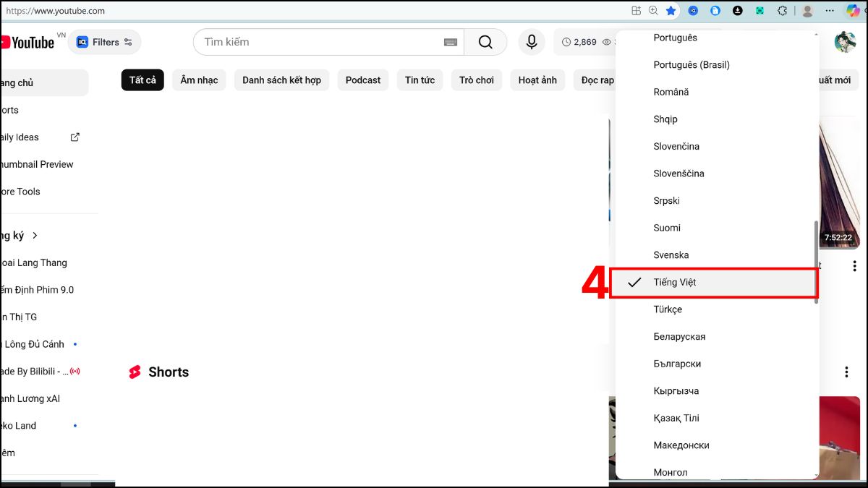Select the Đọc rap filter chip
The image size is (868, 488).
tap(595, 80)
